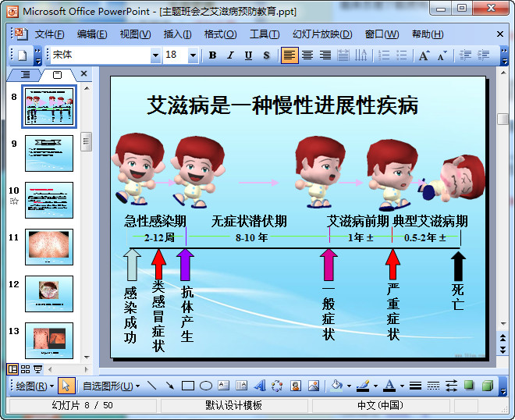Viewport: 515px width, 420px height.
Task: Switch to the Slides thumbnail tab
Action: coord(57,75)
